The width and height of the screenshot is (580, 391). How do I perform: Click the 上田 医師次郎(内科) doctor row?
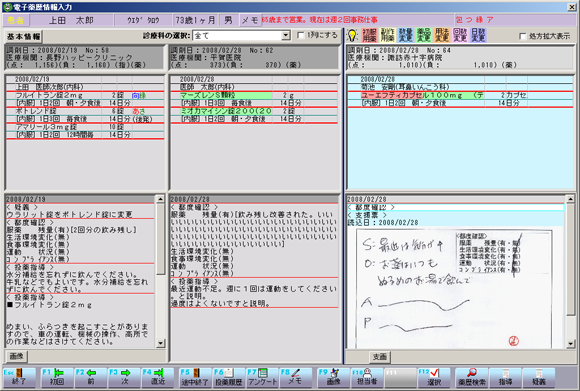tap(85, 87)
